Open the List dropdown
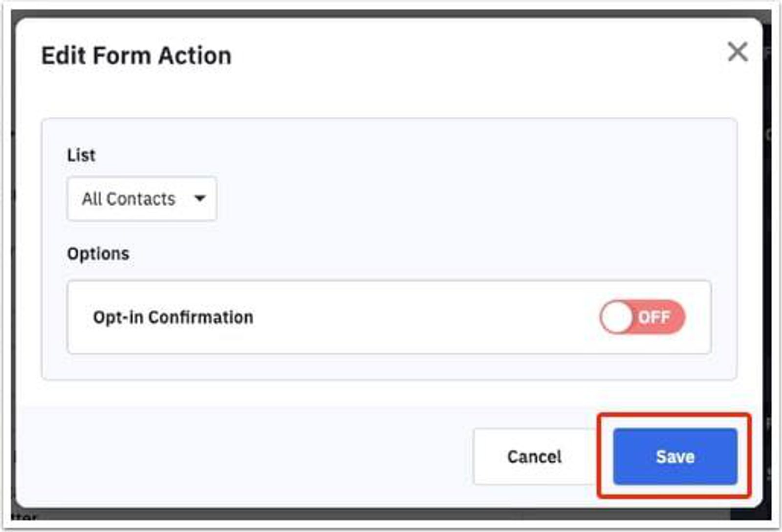The width and height of the screenshot is (782, 532). pos(142,199)
